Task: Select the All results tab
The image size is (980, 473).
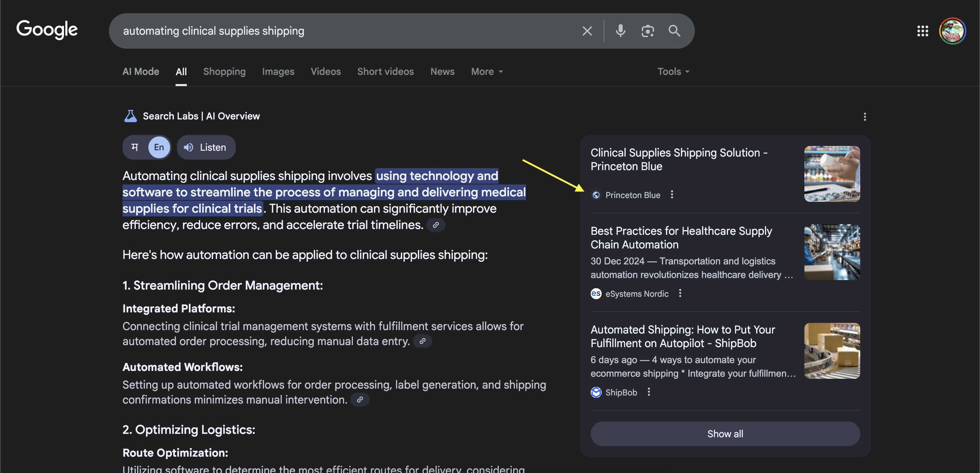Action: [181, 71]
